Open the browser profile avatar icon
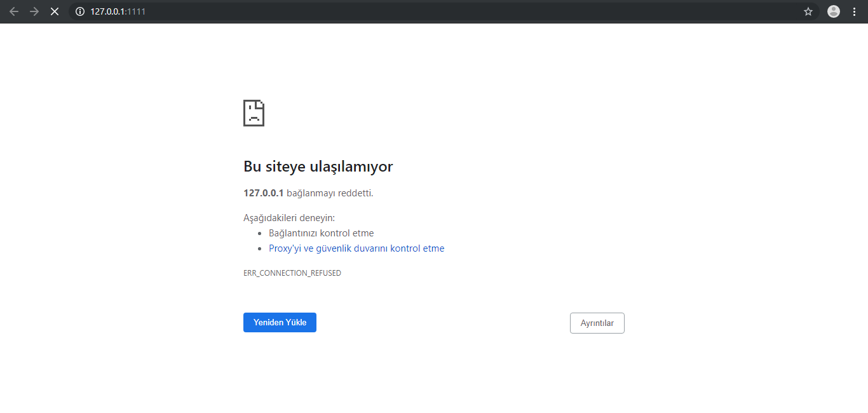The height and width of the screenshot is (413, 868). (833, 11)
